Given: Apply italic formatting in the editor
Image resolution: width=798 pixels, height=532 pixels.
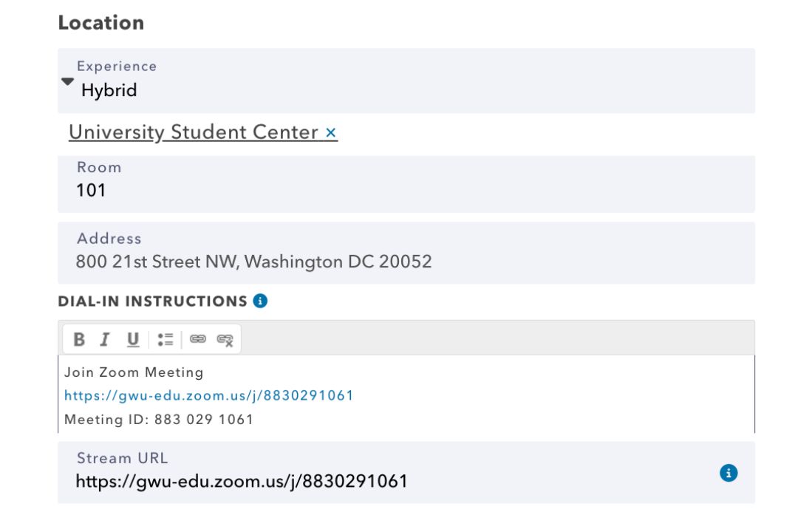Looking at the screenshot, I should (x=105, y=339).
